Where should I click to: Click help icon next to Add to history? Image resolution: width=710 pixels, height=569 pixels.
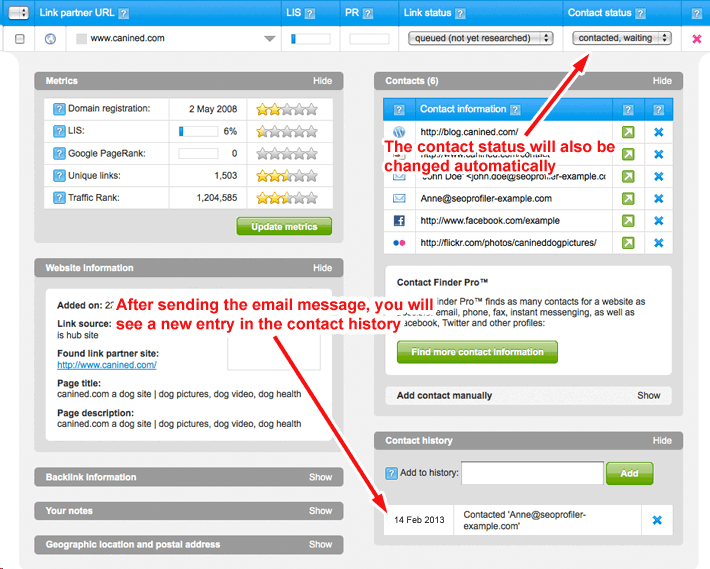(x=391, y=473)
